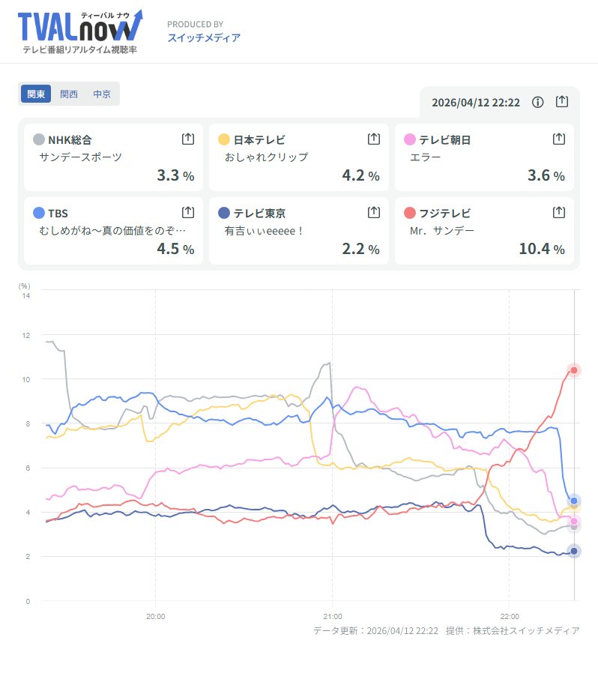The width and height of the screenshot is (598, 700).
Task: Click the TBS blue color dot
Action: click(x=39, y=213)
